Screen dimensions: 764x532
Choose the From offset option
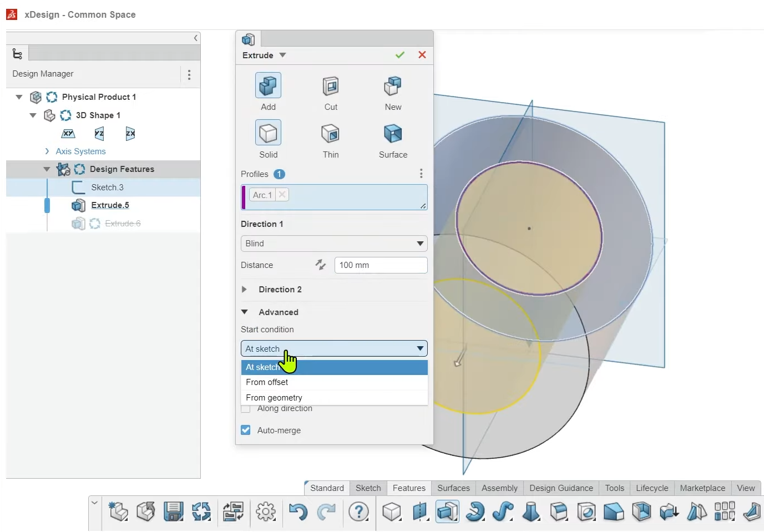[x=334, y=382]
